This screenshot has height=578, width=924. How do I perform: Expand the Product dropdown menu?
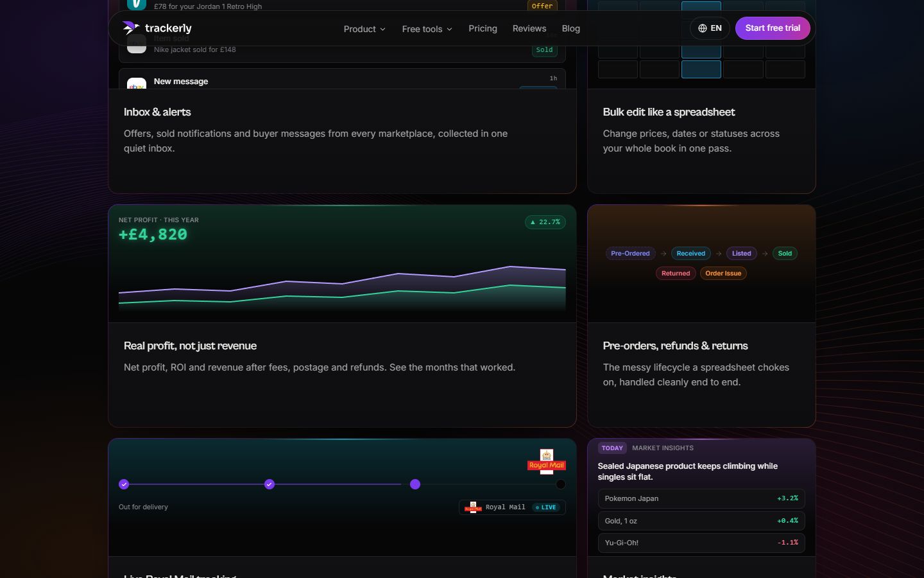[364, 29]
